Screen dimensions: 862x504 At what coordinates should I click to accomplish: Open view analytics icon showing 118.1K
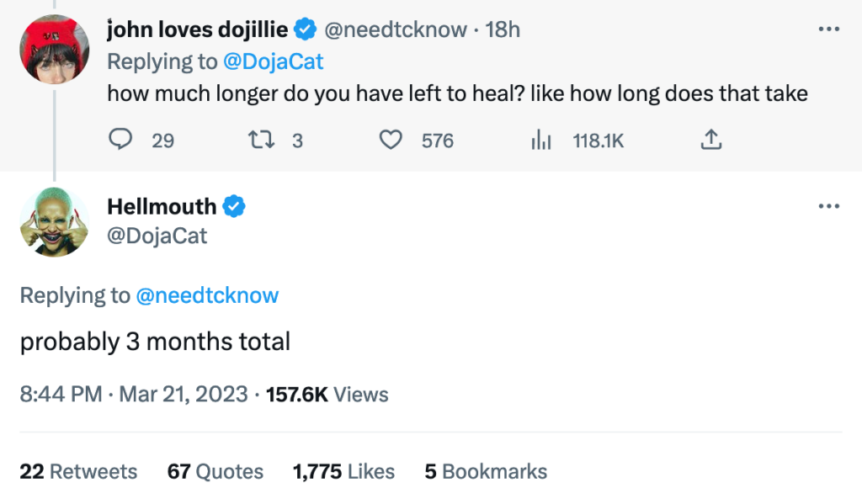(540, 141)
